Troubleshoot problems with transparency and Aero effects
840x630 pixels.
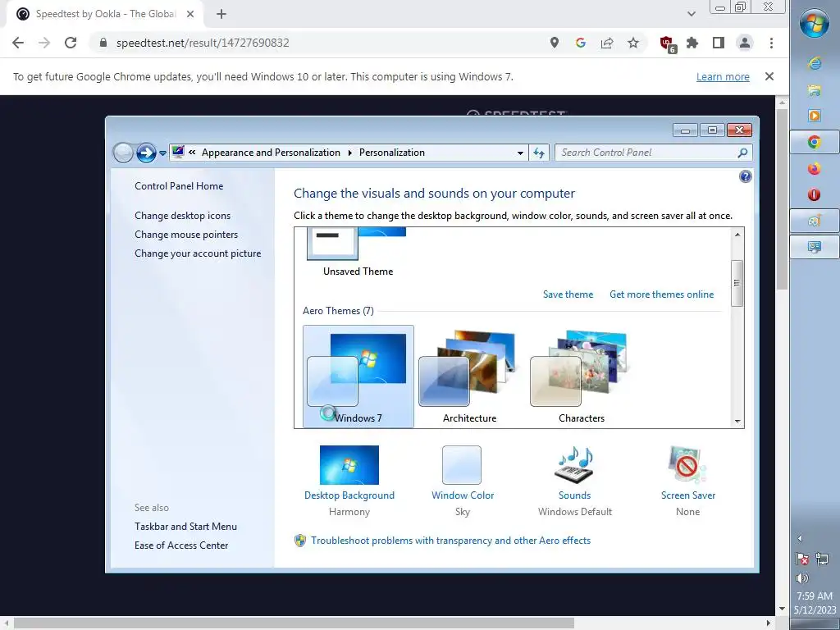point(450,541)
